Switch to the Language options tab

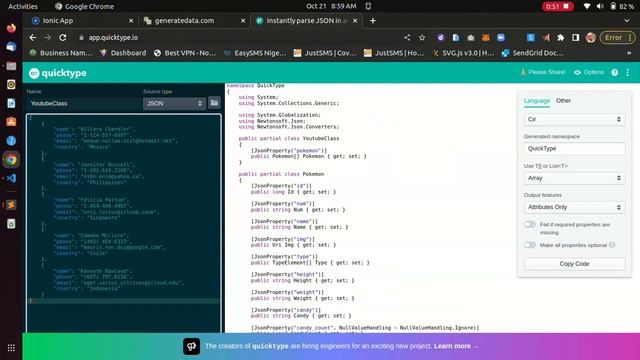[537, 101]
